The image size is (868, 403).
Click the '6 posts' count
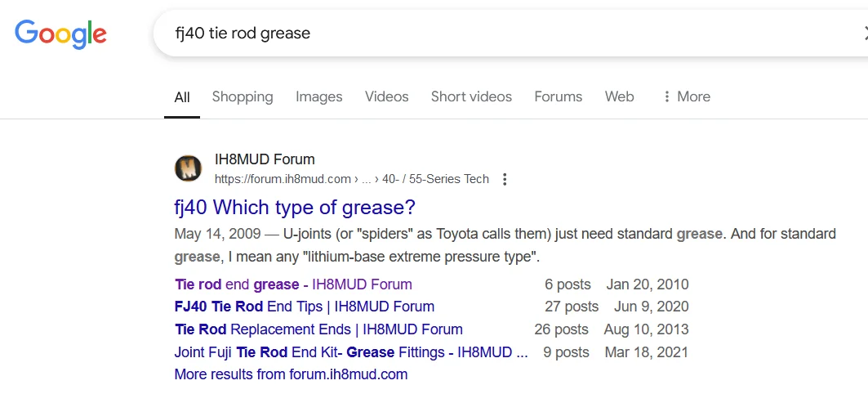568,284
